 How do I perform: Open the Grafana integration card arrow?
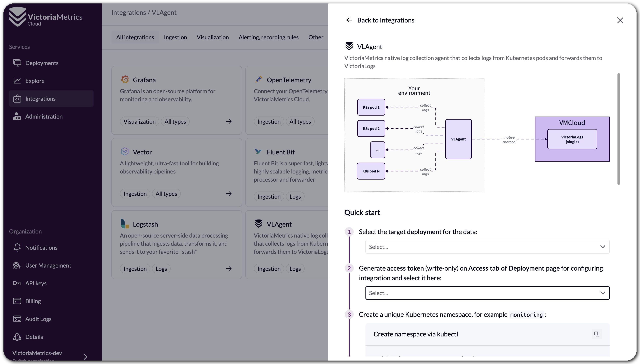(x=228, y=121)
